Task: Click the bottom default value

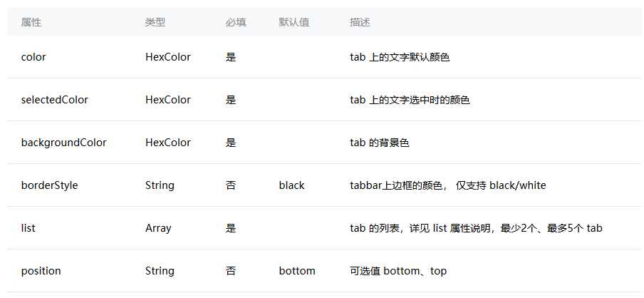Action: 297,271
